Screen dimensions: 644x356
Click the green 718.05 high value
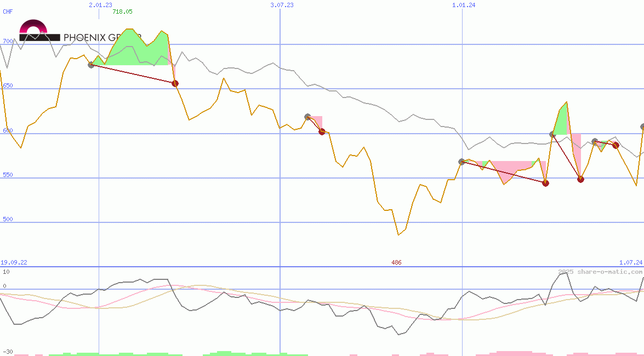pyautogui.click(x=122, y=12)
